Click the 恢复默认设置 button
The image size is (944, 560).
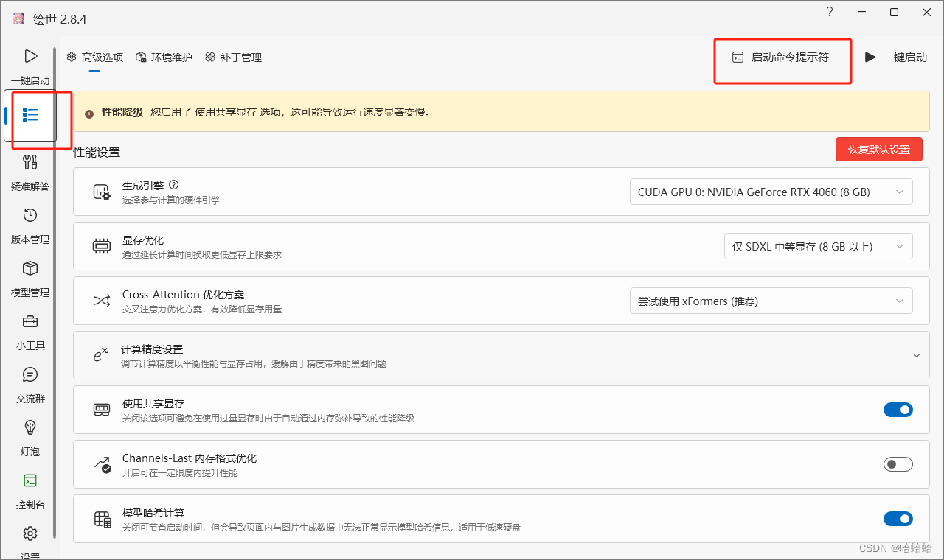(x=878, y=149)
